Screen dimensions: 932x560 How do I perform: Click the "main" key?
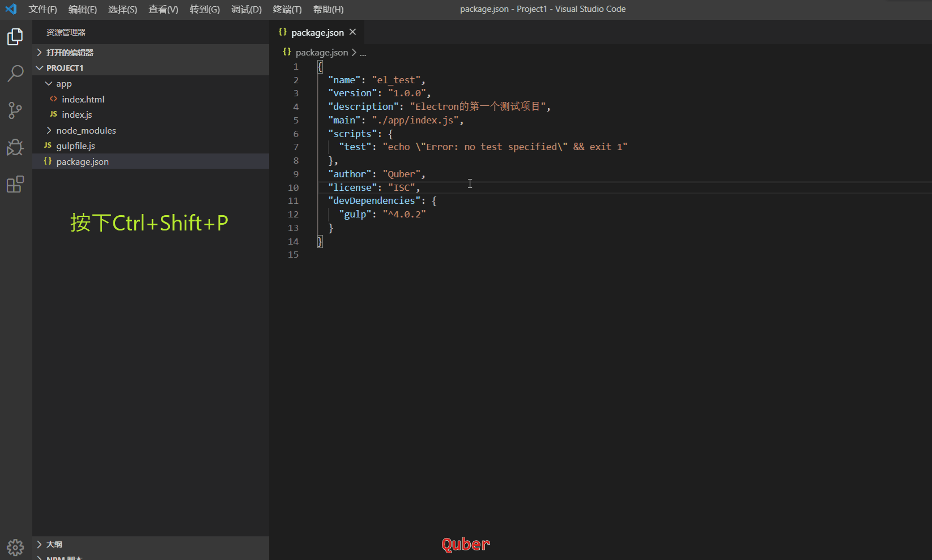[x=344, y=120]
